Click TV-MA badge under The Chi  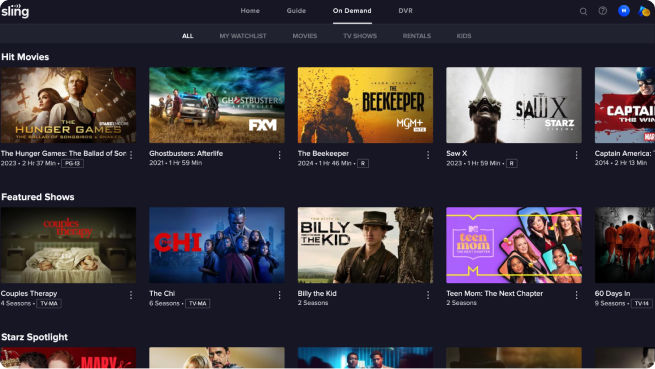click(198, 303)
